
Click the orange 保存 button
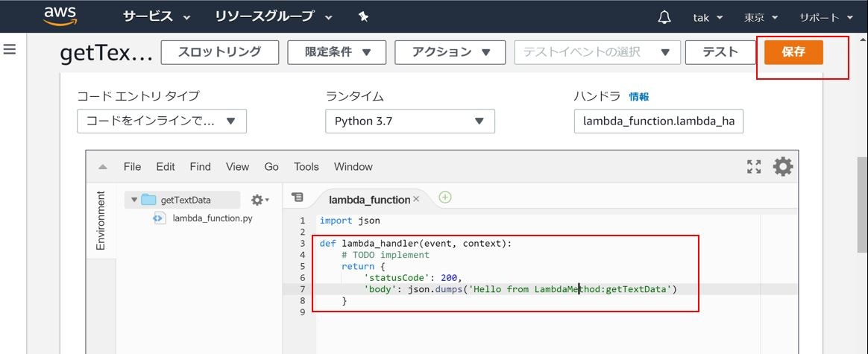(x=793, y=52)
